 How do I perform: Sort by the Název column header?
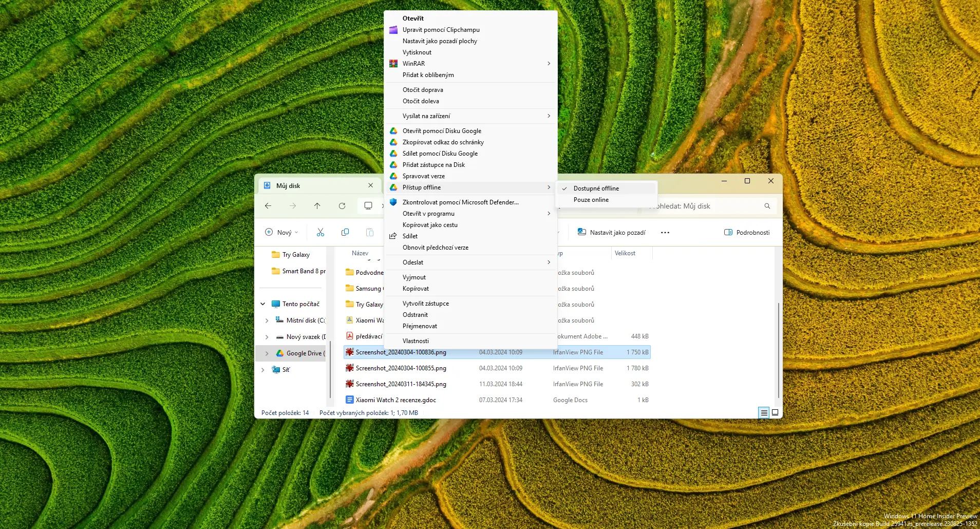(360, 253)
